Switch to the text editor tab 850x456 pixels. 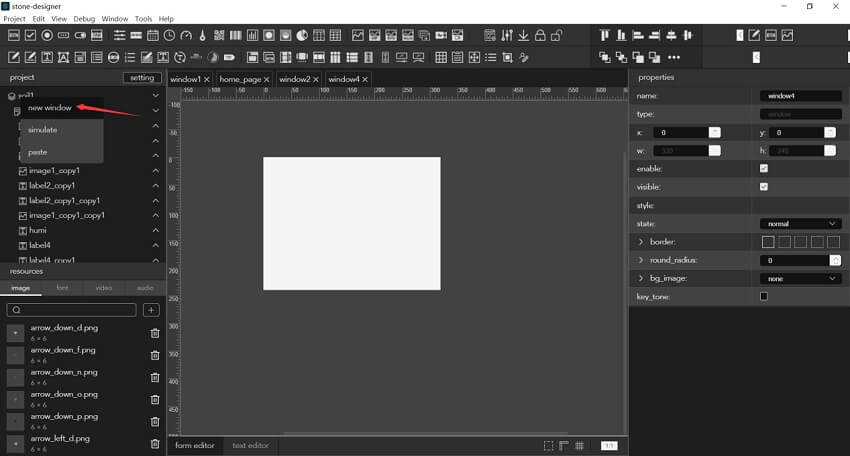coord(250,445)
